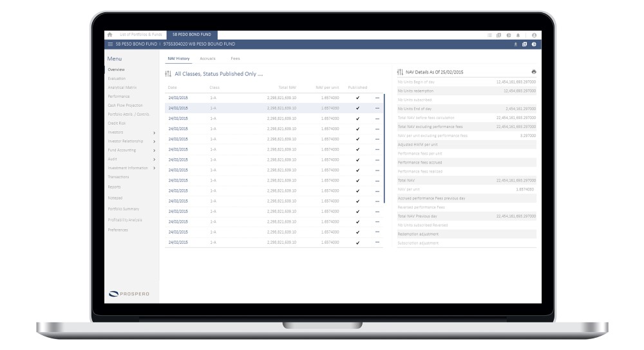This screenshot has width=644, height=350.
Task: Click the 'NAV Details As Of 25/02/2015' title
Action: pos(435,72)
